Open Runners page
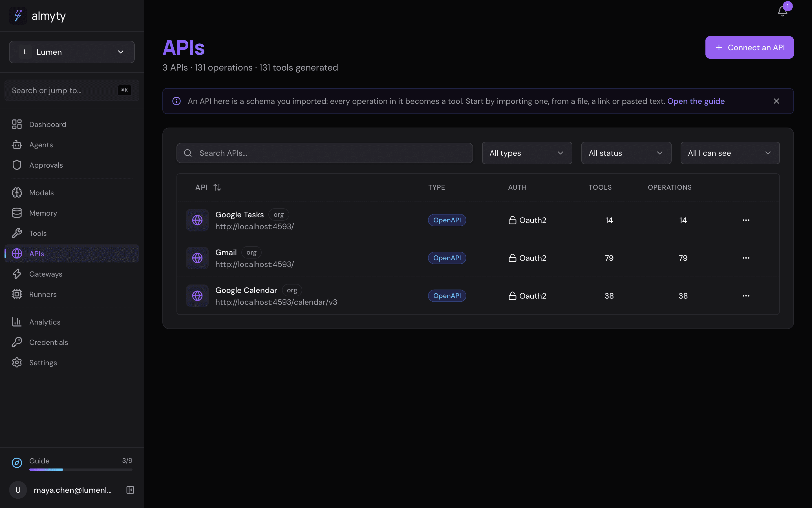The width and height of the screenshot is (812, 508). 72,294
